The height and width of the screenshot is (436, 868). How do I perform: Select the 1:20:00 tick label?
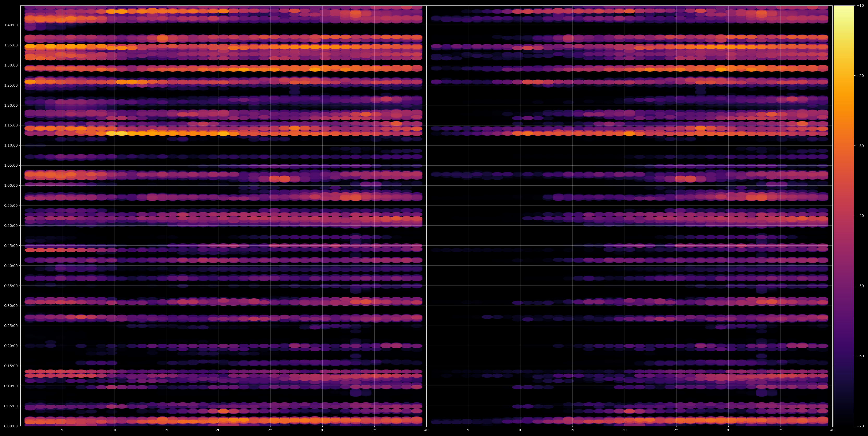pyautogui.click(x=11, y=105)
